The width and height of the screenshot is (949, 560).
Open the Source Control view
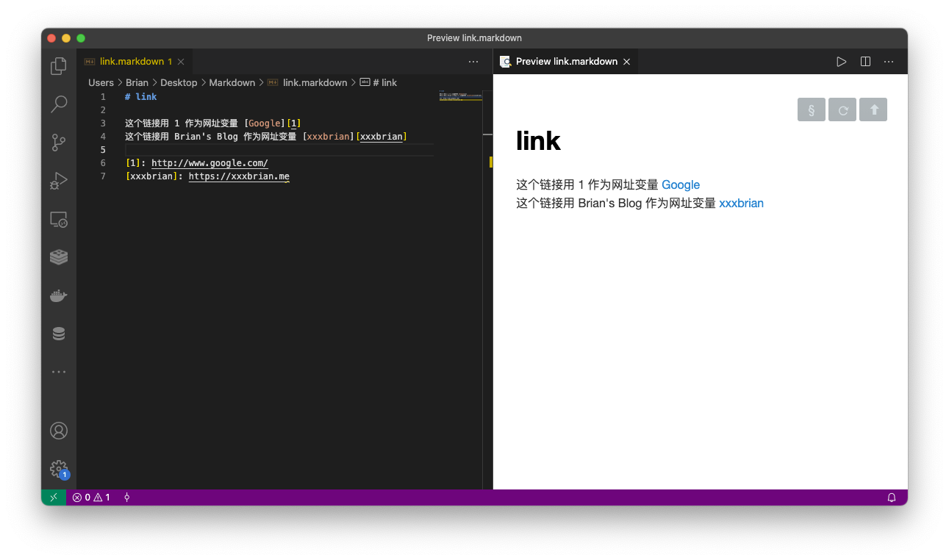tap(59, 143)
